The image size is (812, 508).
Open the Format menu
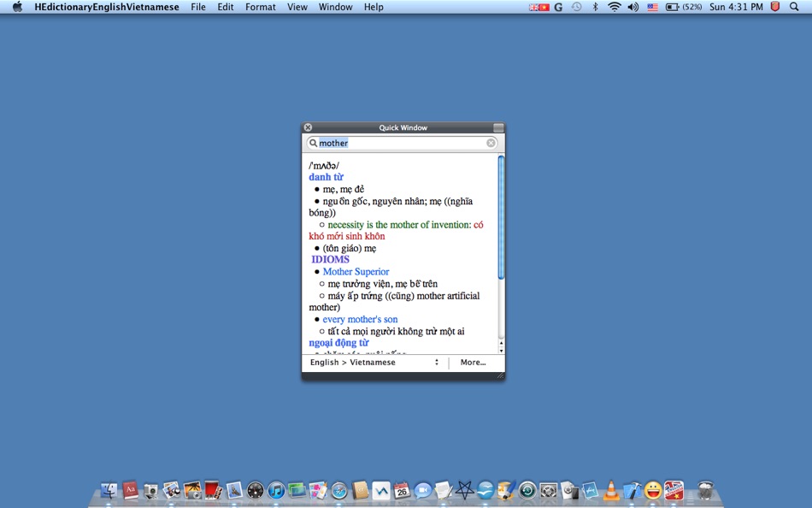(x=261, y=7)
